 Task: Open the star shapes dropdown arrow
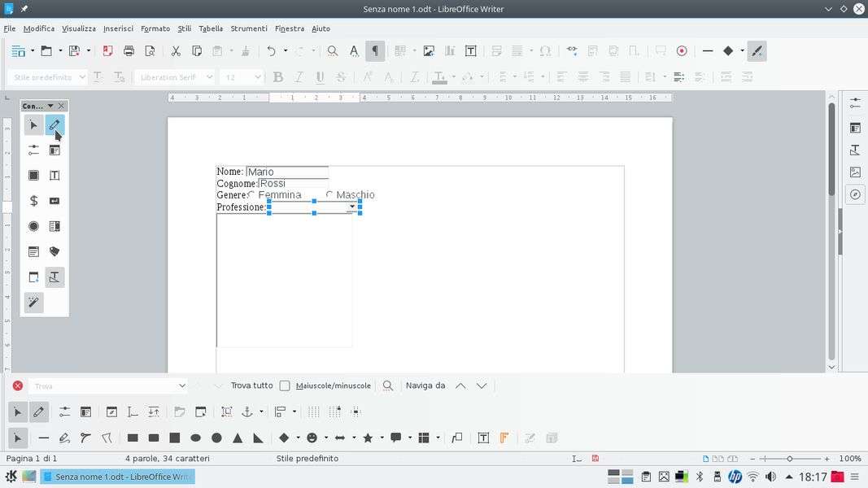point(381,438)
